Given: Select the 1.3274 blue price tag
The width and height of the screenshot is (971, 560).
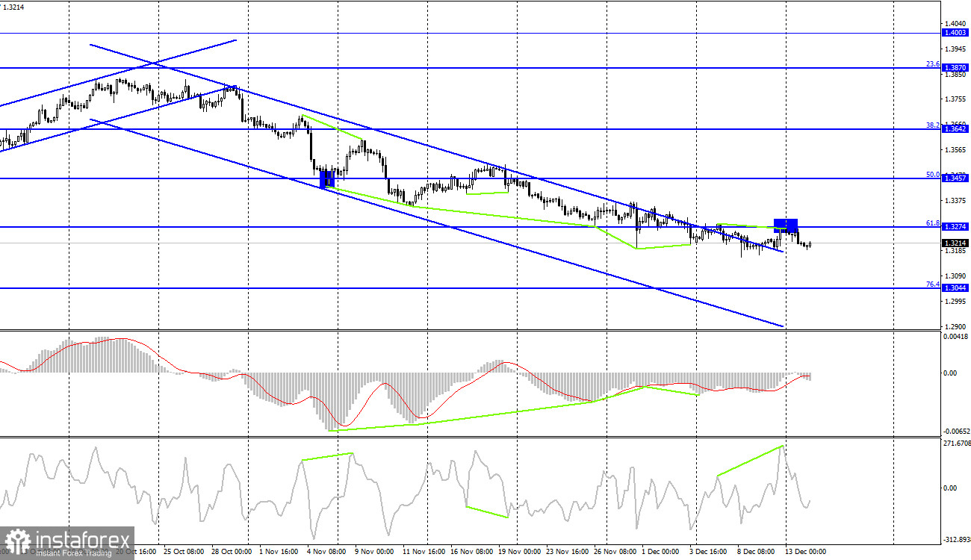Looking at the screenshot, I should pyautogui.click(x=955, y=226).
